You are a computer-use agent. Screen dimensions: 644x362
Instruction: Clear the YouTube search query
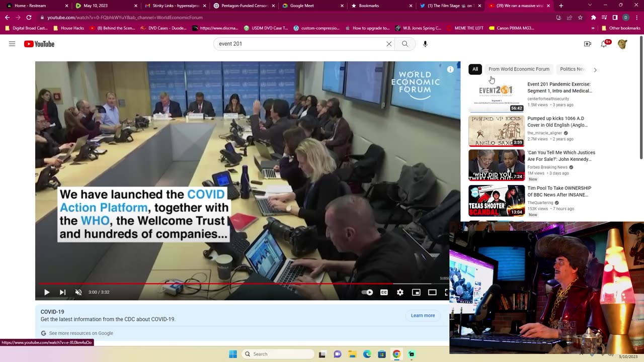(x=389, y=44)
